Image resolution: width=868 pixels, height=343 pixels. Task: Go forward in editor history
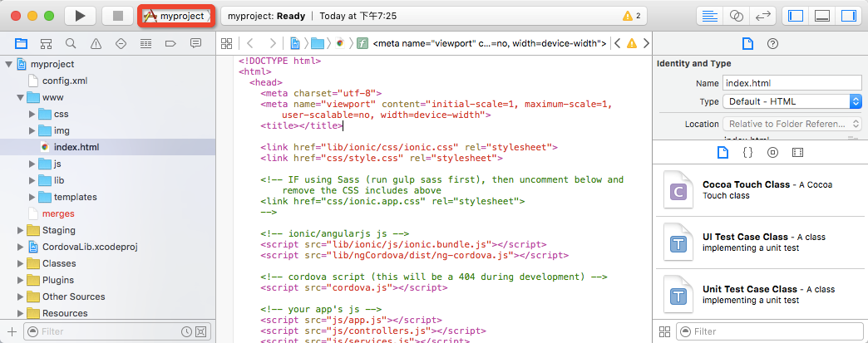[x=273, y=43]
